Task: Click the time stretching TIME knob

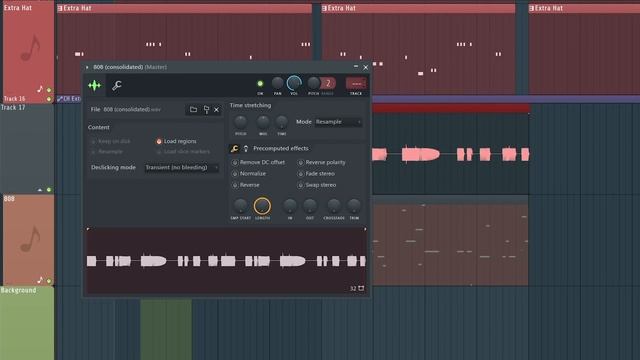Action: (x=282, y=122)
